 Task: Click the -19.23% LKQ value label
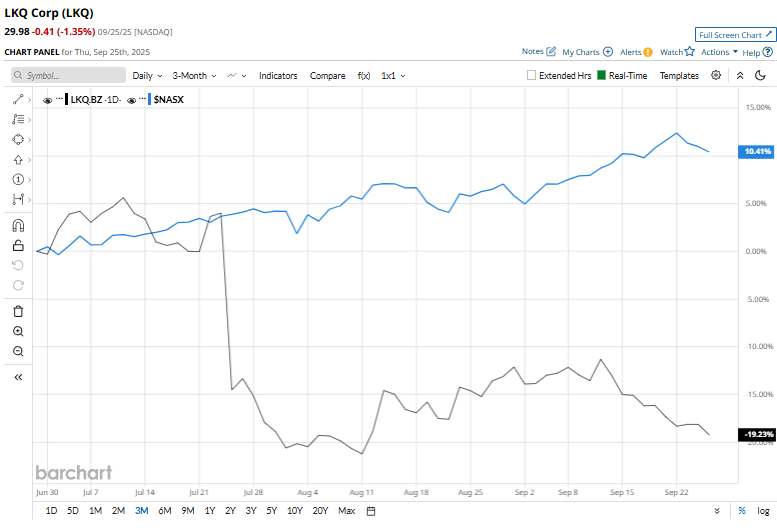(x=757, y=434)
